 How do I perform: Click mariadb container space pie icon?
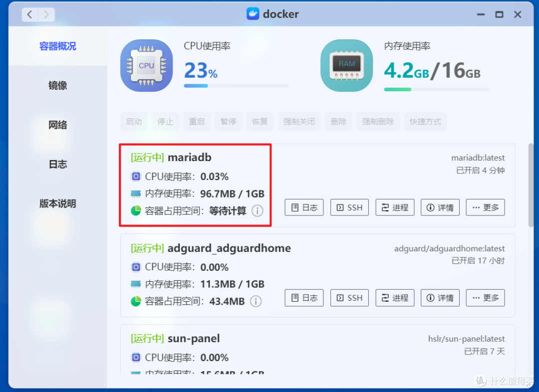pos(136,210)
